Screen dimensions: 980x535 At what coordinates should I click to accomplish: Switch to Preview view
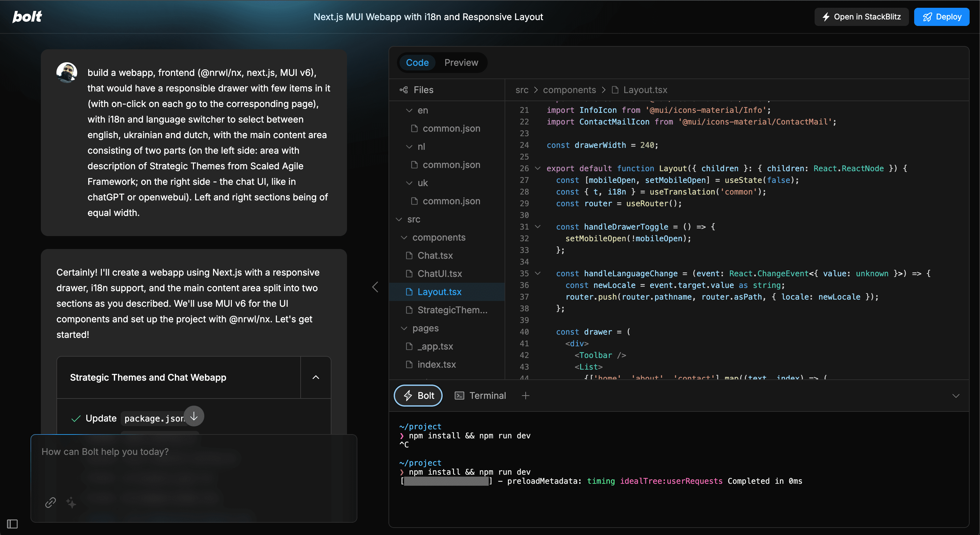click(x=461, y=62)
